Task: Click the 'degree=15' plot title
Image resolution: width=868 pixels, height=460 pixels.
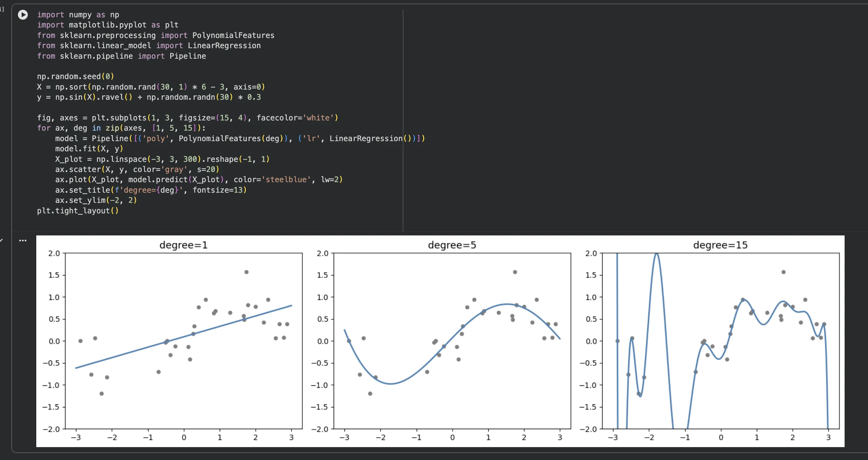Action: click(x=720, y=245)
